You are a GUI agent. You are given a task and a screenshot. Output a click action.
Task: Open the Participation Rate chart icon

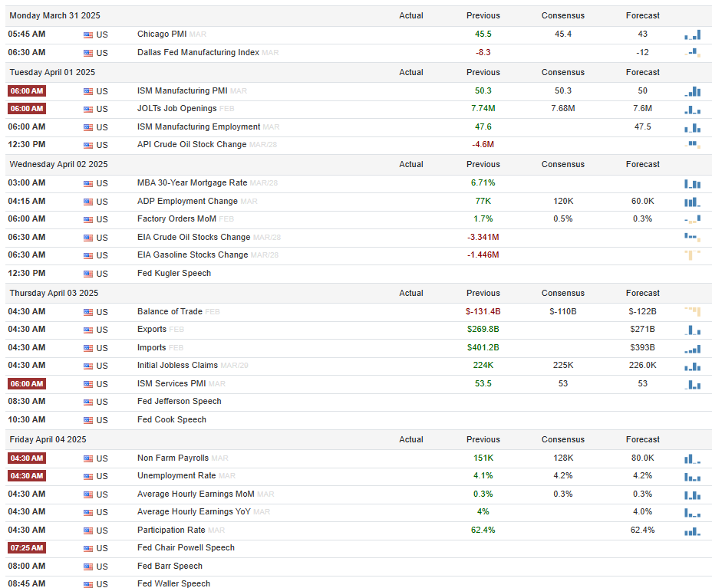tap(693, 531)
